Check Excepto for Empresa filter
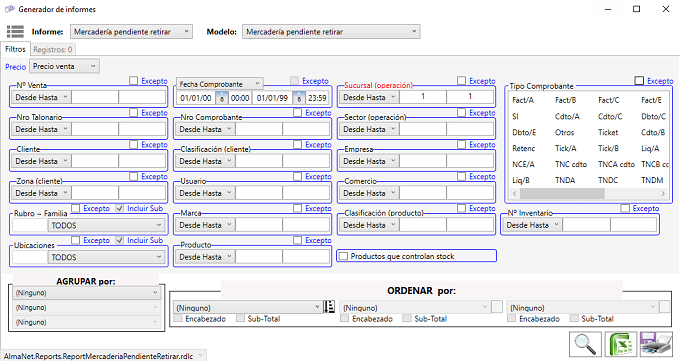680x361 pixels. click(461, 144)
